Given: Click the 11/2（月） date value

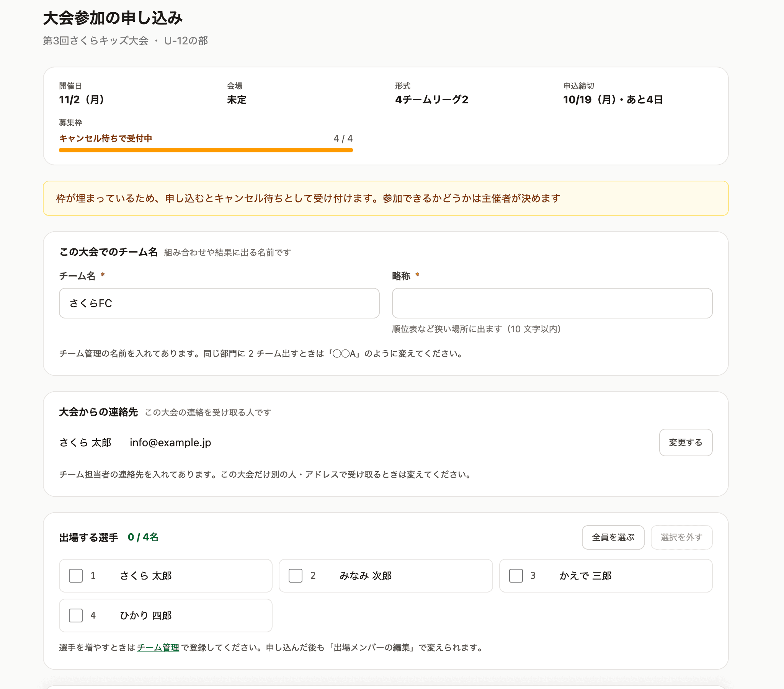Looking at the screenshot, I should pos(81,100).
